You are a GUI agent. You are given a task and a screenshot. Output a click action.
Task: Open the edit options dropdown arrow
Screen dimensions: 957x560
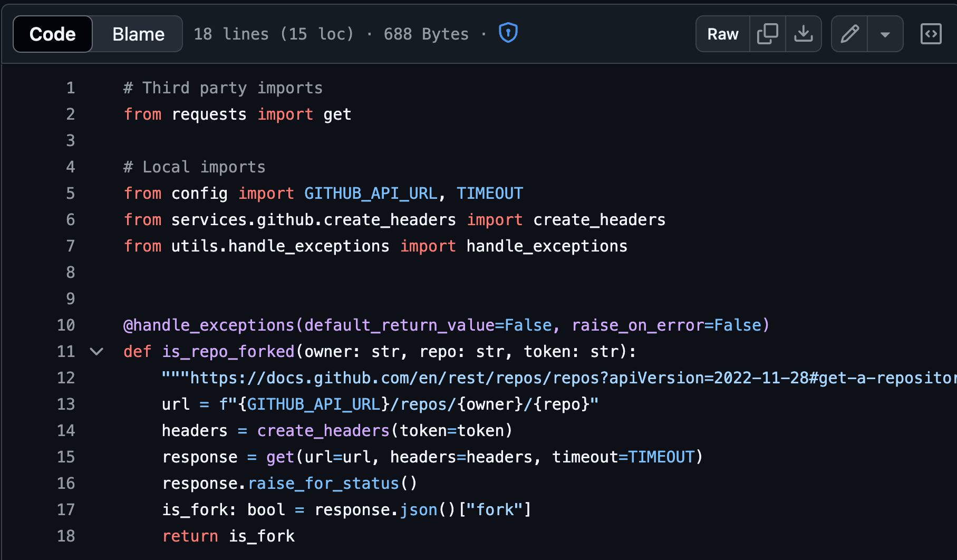[885, 33]
